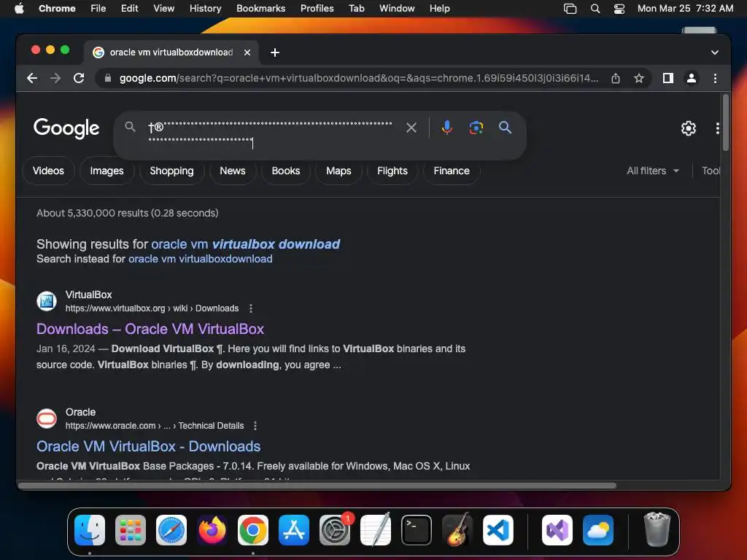Image resolution: width=747 pixels, height=560 pixels.
Task: Click the horizontal page scrollbar
Action: coord(317,486)
